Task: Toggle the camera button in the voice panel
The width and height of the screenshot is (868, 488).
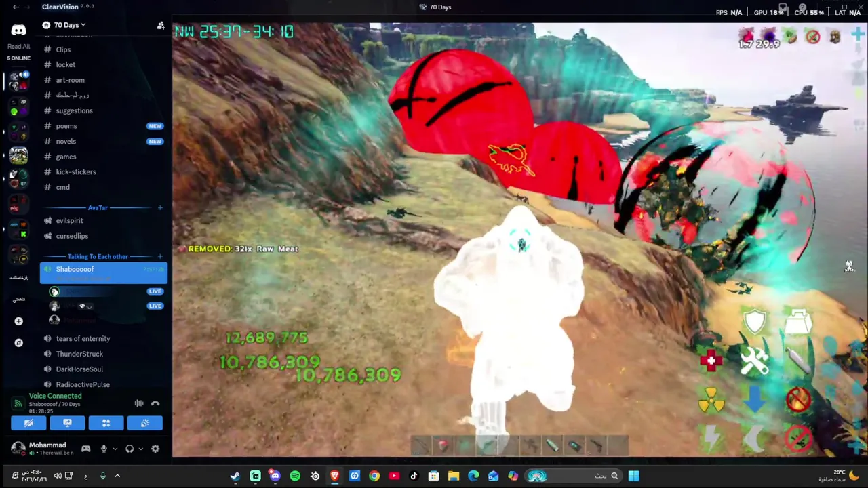Action: (x=28, y=423)
